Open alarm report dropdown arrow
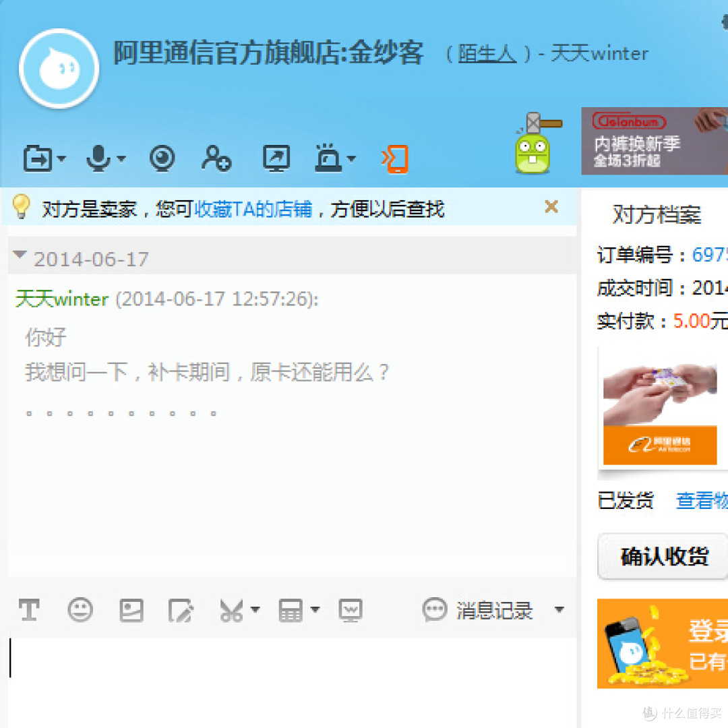728x728 pixels. [351, 159]
